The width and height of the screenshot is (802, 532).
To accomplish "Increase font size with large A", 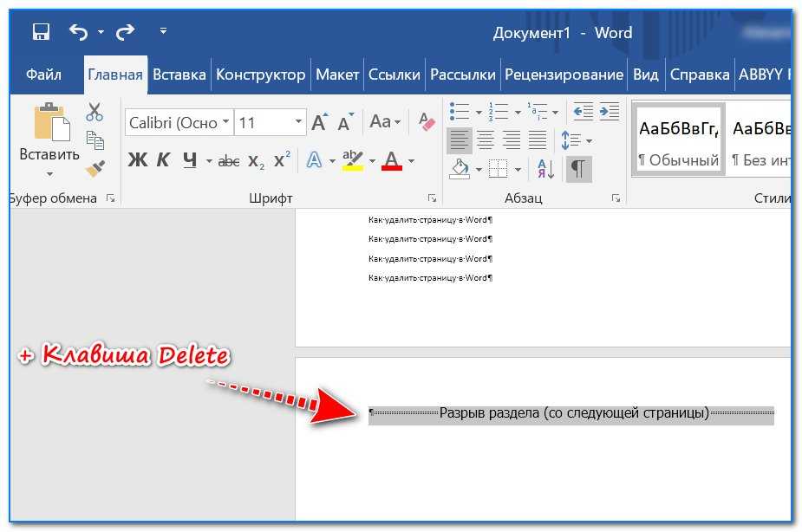I will click(x=319, y=122).
